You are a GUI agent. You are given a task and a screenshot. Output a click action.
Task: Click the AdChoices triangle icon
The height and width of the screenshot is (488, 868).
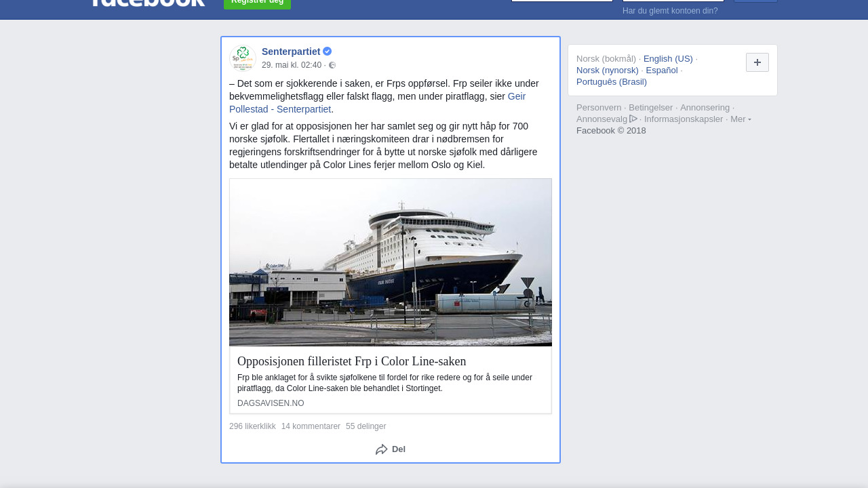[x=633, y=119]
